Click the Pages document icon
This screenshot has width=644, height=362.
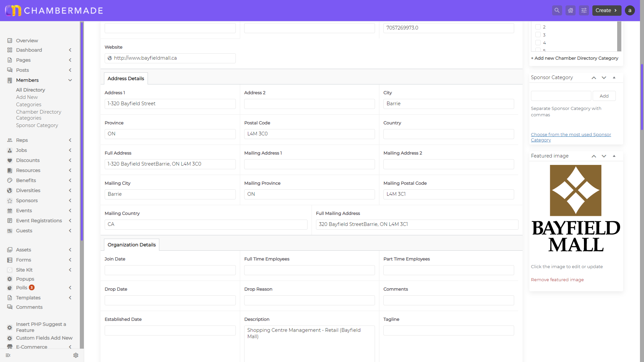point(10,60)
